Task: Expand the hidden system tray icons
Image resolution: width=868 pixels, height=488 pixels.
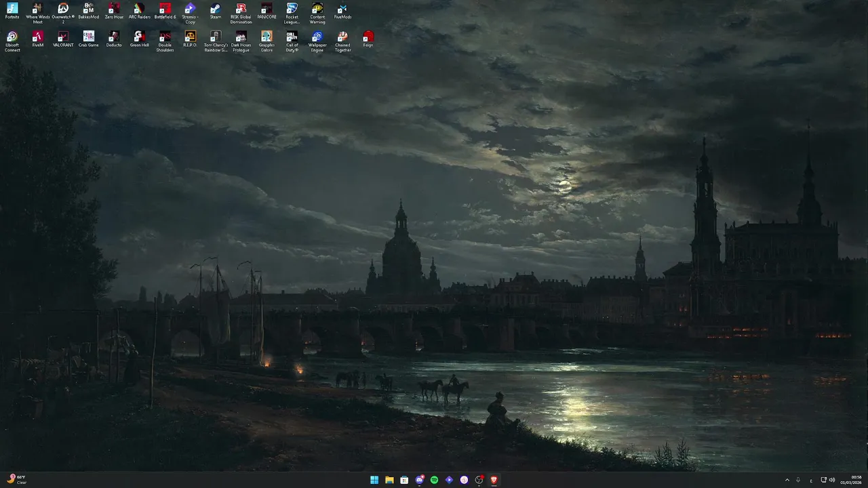Action: 787,480
